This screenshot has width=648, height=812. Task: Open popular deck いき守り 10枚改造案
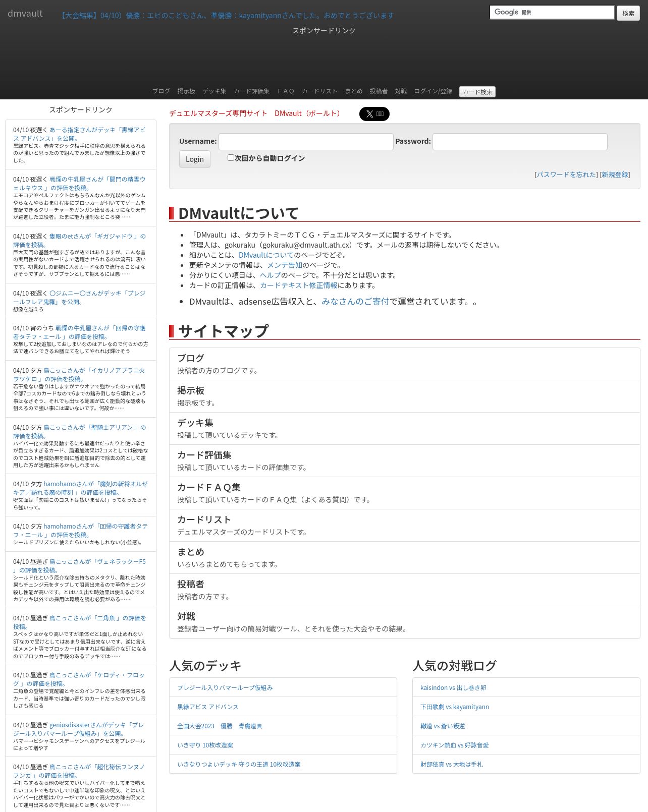205,745
